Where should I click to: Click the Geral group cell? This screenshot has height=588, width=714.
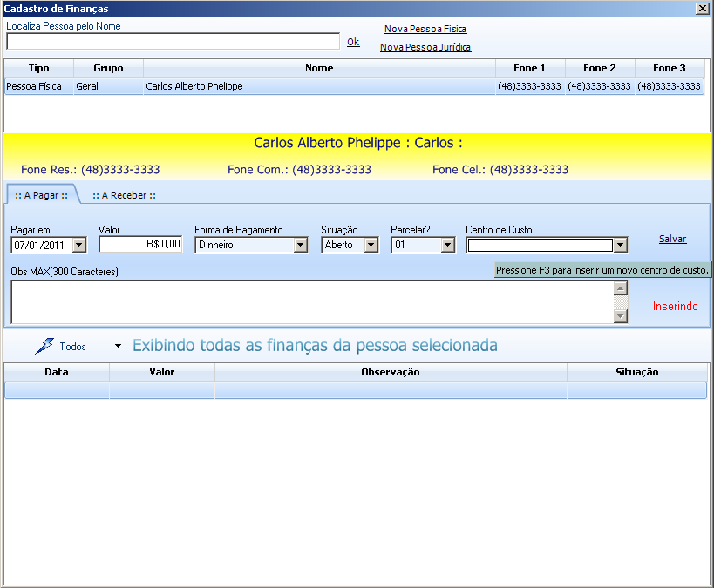pyautogui.click(x=108, y=86)
